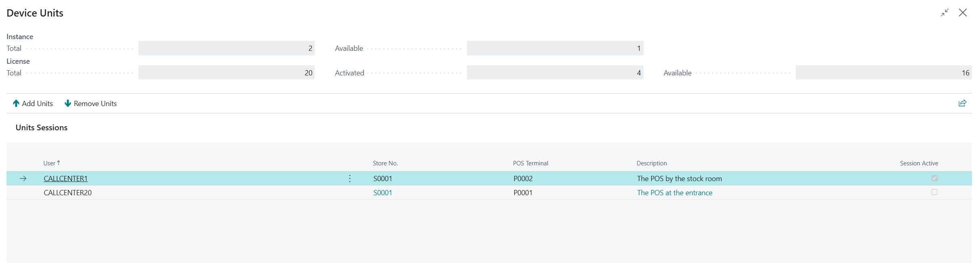980x263 pixels.
Task: Toggle Session Active checkbox for CALLCENTER20
Action: click(x=934, y=192)
